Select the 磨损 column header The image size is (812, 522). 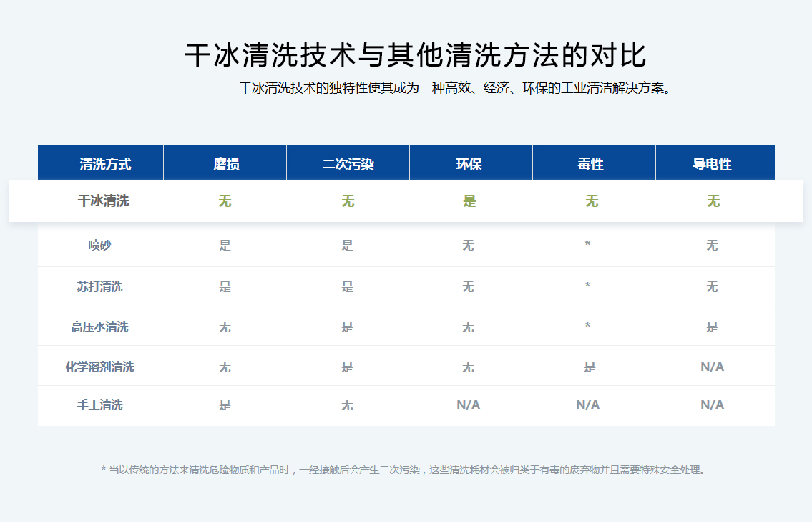click(x=225, y=164)
